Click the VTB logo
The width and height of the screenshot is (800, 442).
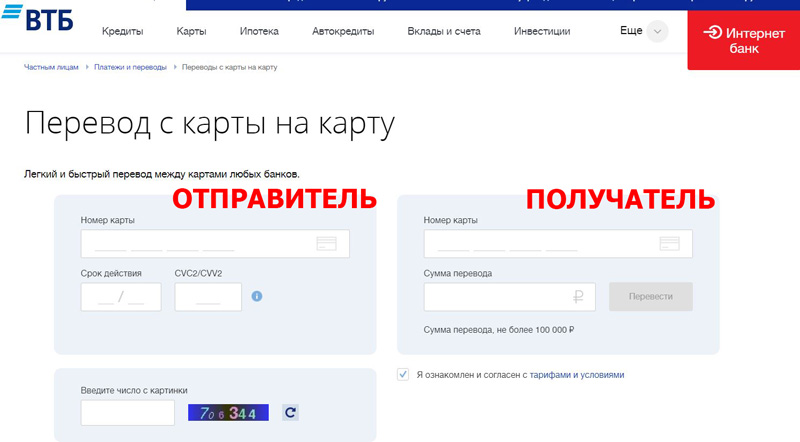(x=37, y=18)
